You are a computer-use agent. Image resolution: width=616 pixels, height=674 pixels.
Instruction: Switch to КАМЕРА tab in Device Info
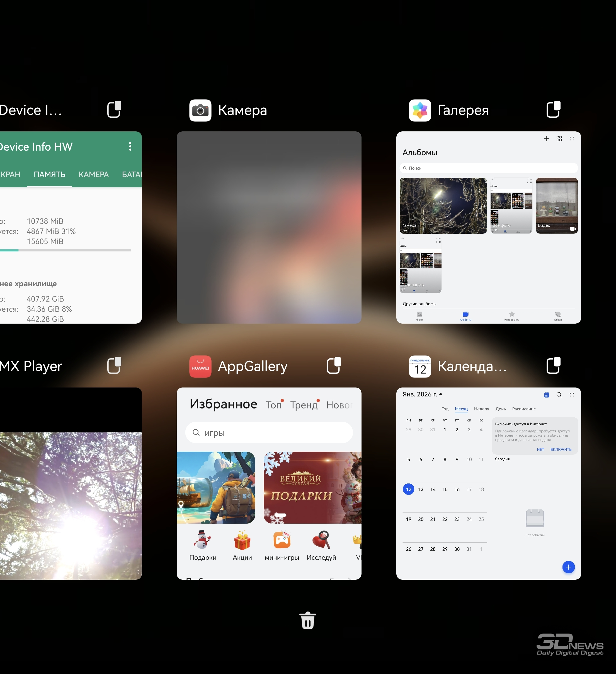[94, 175]
